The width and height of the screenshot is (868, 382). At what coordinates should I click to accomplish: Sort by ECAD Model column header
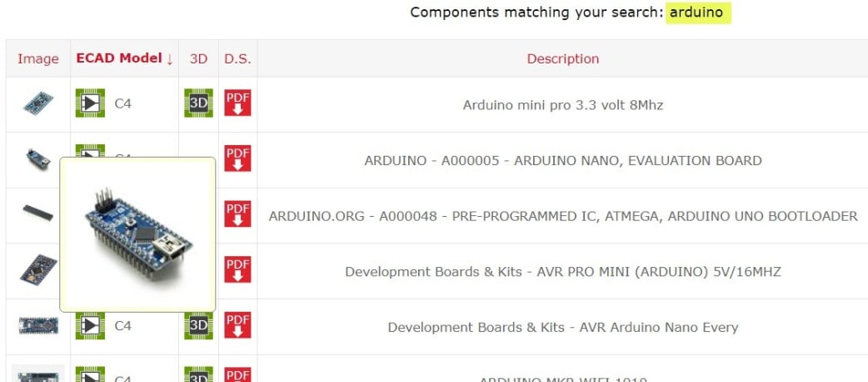[125, 58]
